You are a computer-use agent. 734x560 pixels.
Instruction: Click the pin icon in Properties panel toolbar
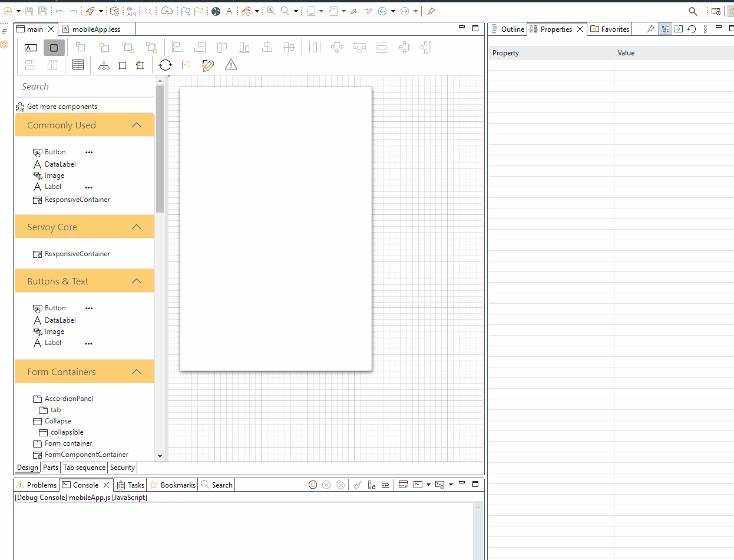650,29
